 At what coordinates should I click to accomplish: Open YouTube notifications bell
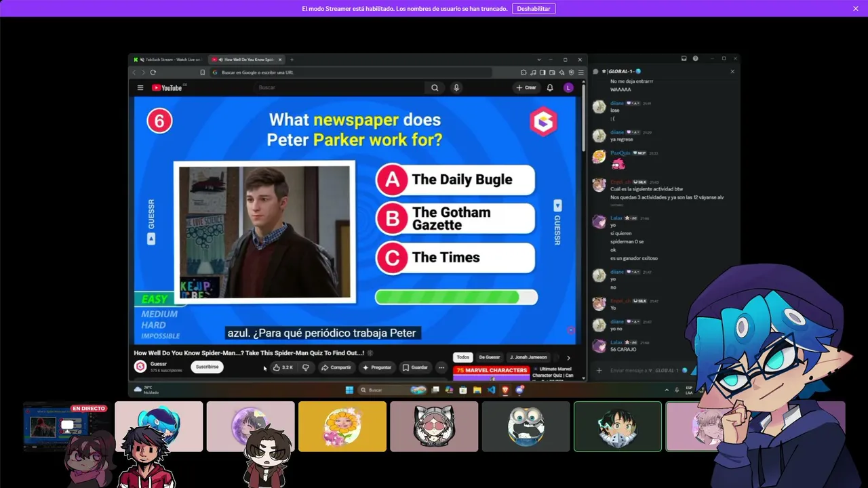550,87
